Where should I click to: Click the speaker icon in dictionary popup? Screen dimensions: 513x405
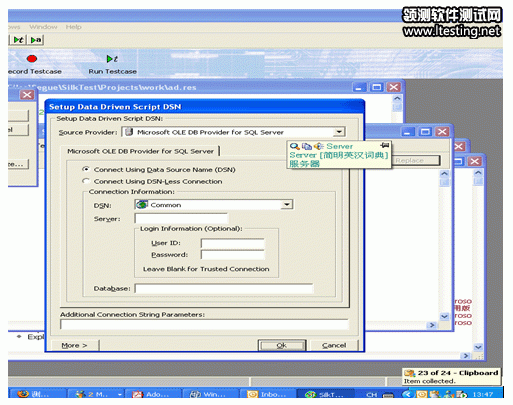319,146
